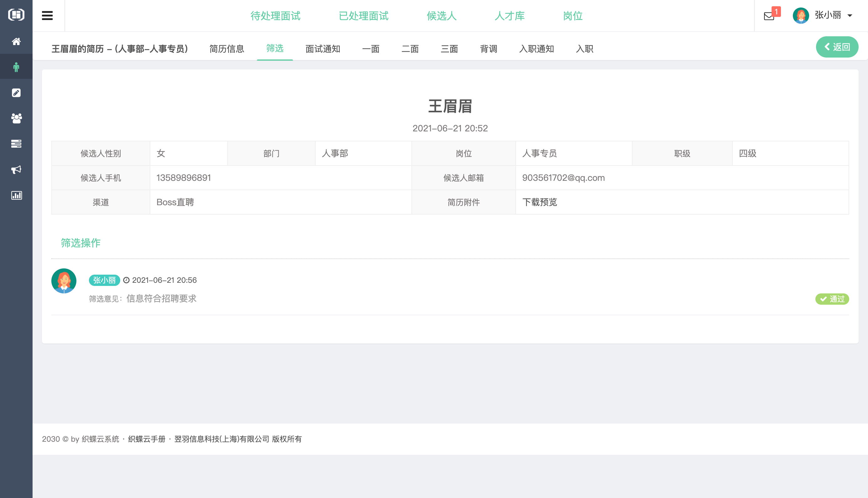Click the megaphone announcement icon

click(16, 170)
